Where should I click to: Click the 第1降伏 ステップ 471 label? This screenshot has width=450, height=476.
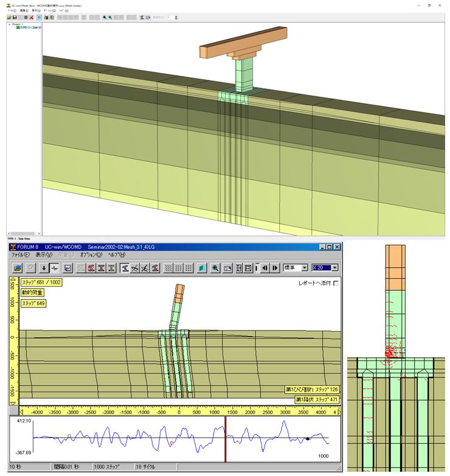[317, 400]
